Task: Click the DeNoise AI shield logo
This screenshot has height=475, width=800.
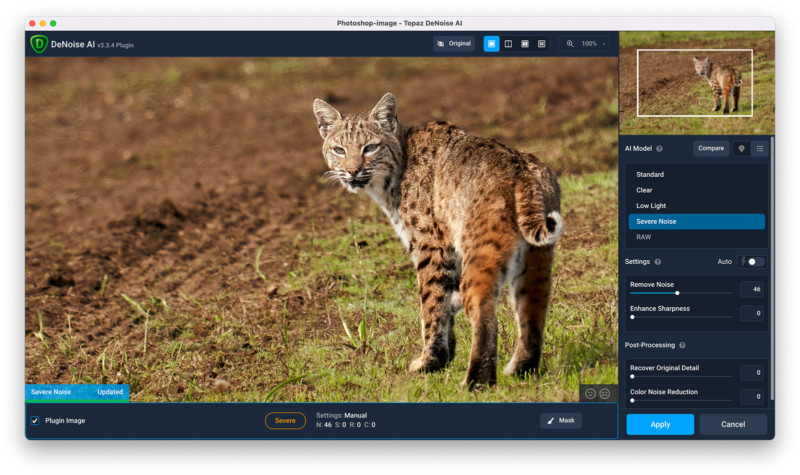Action: [x=39, y=44]
